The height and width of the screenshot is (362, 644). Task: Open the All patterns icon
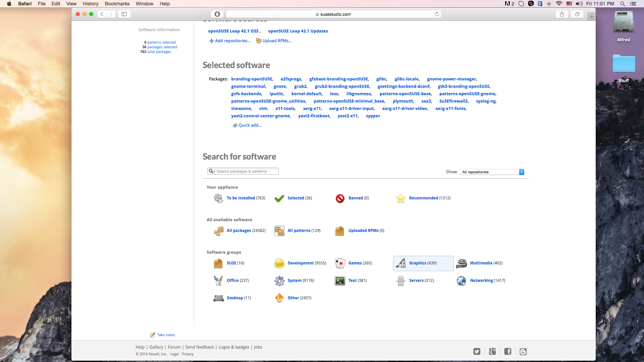[279, 231]
